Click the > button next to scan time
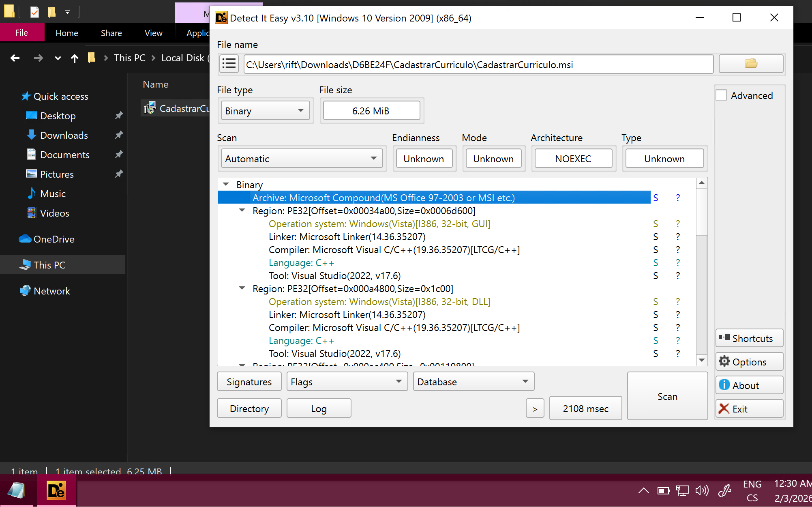 coord(535,408)
